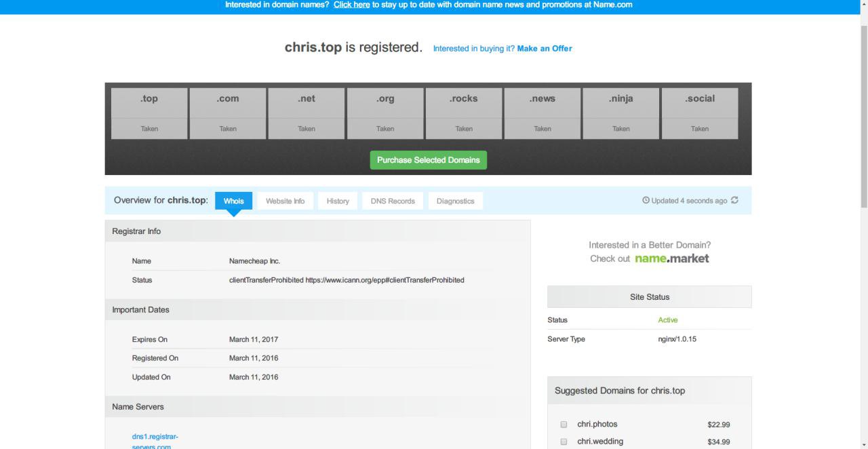Click the clientTransferProhibited status text
Screen dimensions: 868x449
point(347,280)
